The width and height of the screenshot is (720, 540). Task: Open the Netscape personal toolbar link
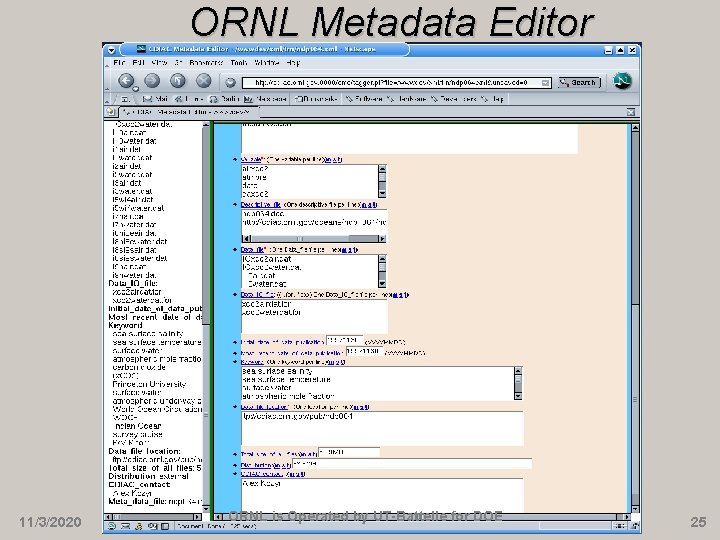(x=265, y=99)
